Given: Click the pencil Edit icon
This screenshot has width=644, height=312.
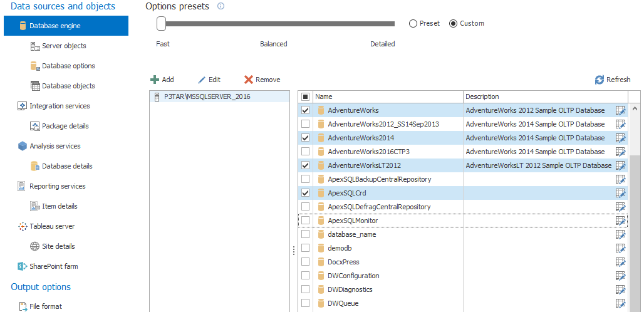Looking at the screenshot, I should click(202, 80).
